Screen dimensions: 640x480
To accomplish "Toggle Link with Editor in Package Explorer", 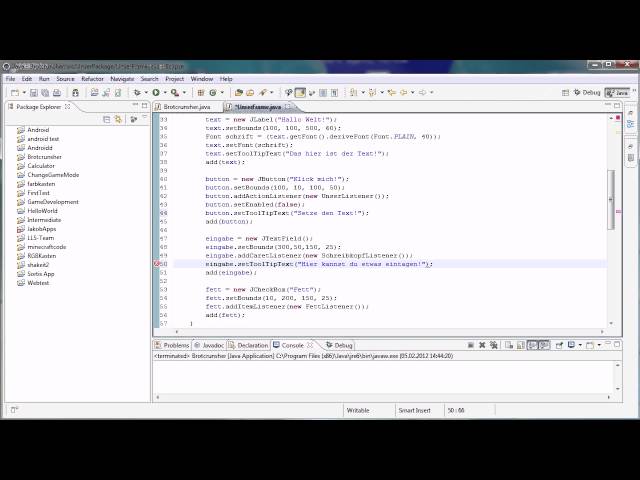I will (118, 119).
